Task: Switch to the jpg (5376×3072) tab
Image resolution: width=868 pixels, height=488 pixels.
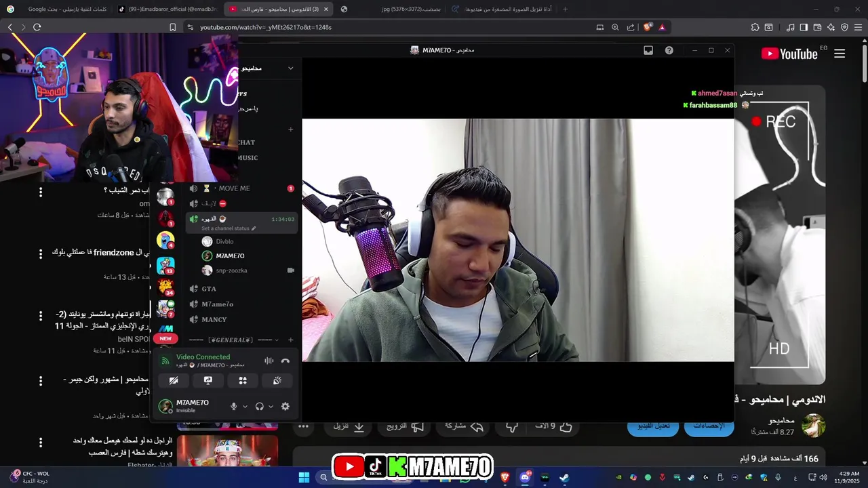Action: click(391, 9)
